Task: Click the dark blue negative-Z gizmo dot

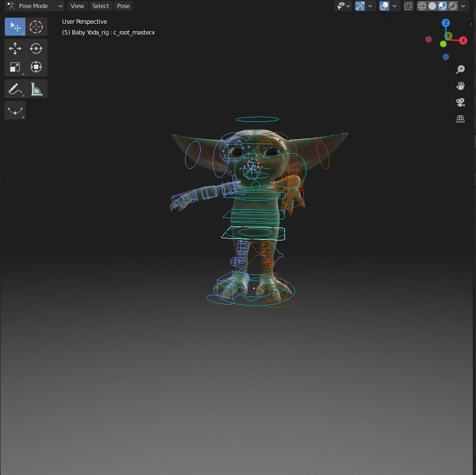Action: [x=446, y=57]
